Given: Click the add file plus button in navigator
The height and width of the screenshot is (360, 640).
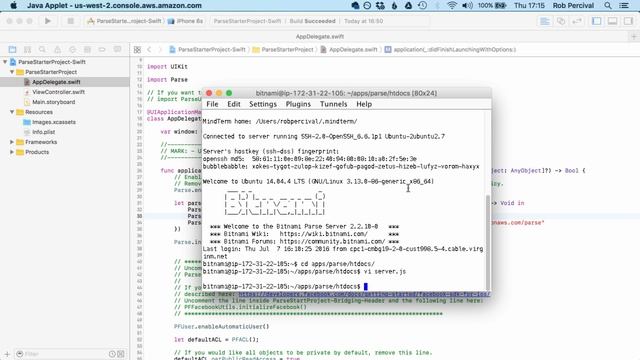Looking at the screenshot, I should click(x=7, y=354).
